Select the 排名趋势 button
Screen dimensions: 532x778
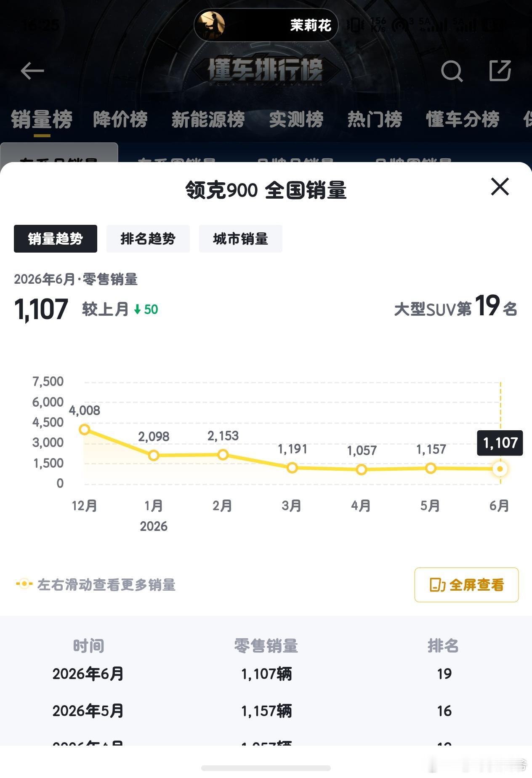point(148,239)
